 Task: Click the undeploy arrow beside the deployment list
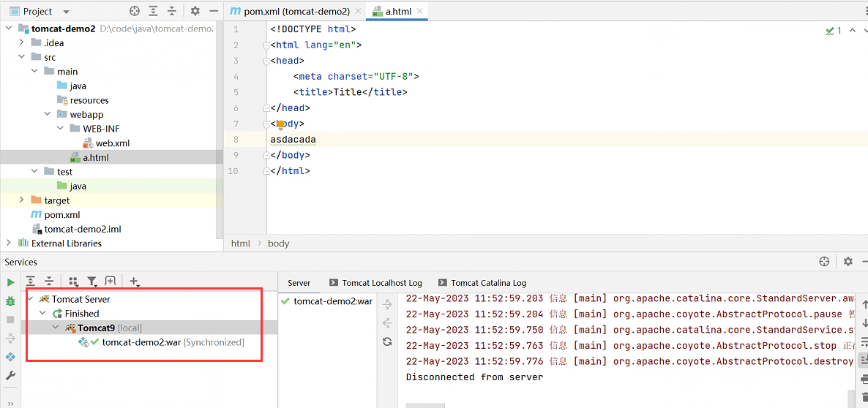[x=387, y=322]
